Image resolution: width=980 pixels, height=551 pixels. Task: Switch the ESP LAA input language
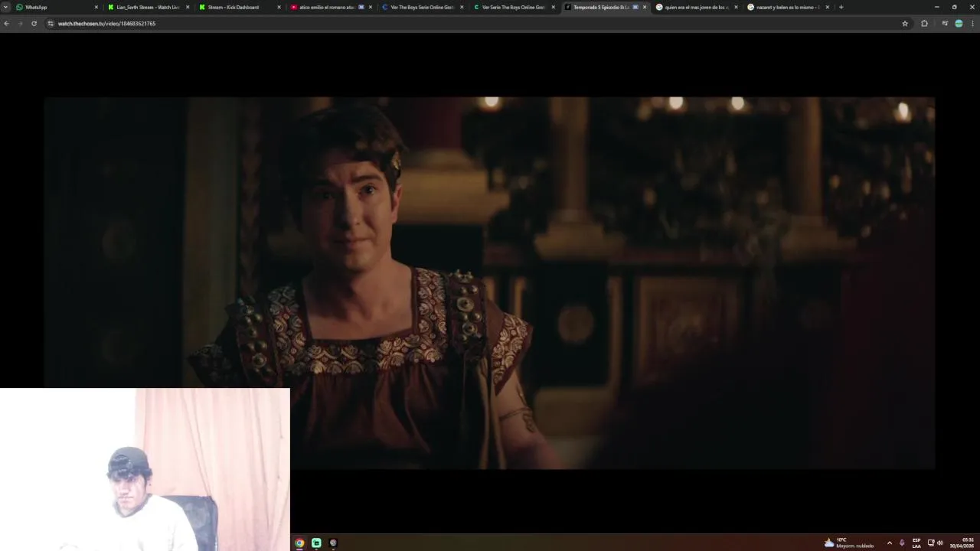[916, 543]
